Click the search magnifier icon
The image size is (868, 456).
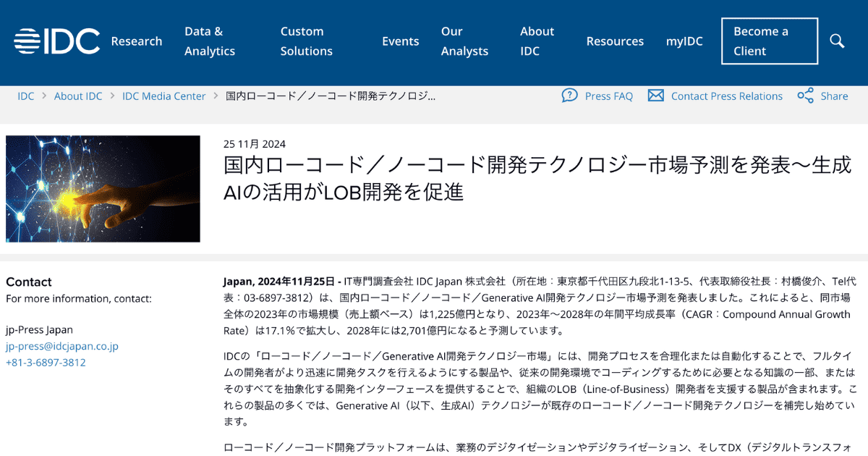click(836, 41)
